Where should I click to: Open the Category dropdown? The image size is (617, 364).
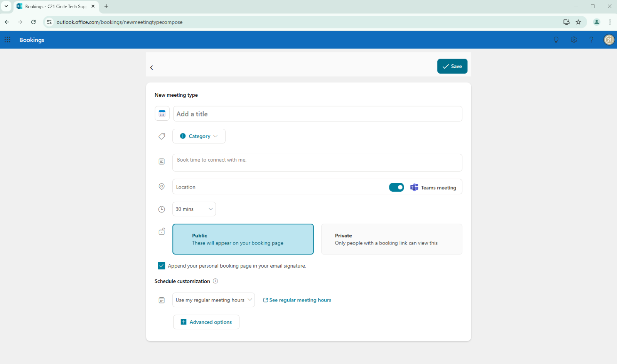(x=199, y=136)
